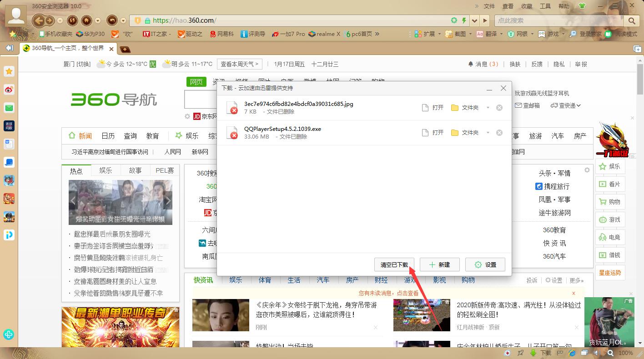Click the undo closed tab icon
The height and width of the screenshot is (359, 644).
click(x=112, y=20)
